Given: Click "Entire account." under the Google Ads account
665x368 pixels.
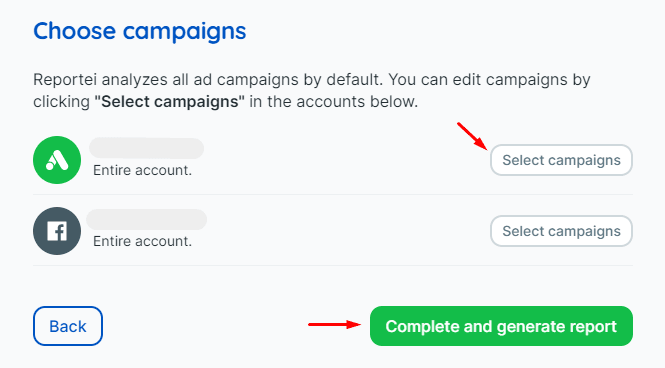Looking at the screenshot, I should point(142,170).
